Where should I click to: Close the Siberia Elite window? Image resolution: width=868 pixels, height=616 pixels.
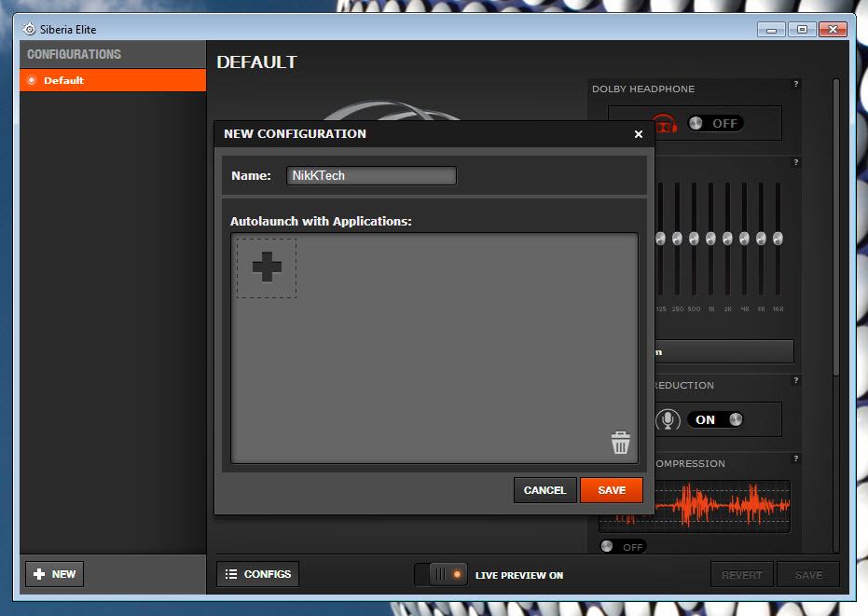[834, 29]
